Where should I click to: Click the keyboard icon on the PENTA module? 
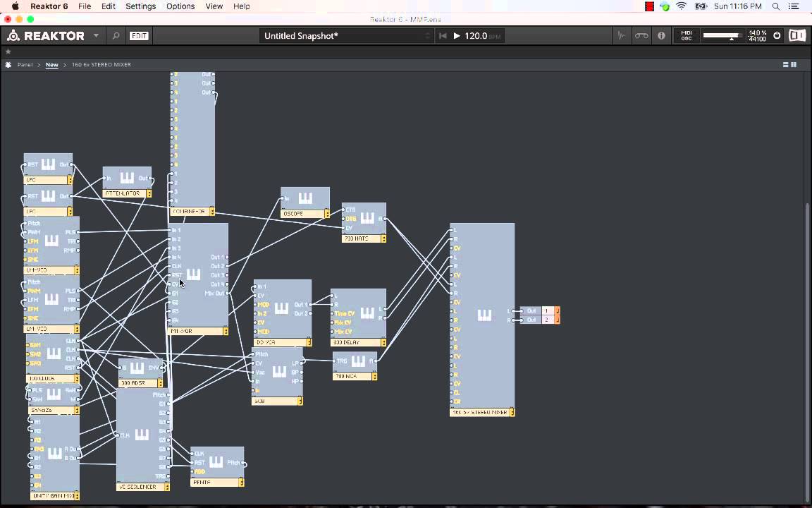(216, 462)
